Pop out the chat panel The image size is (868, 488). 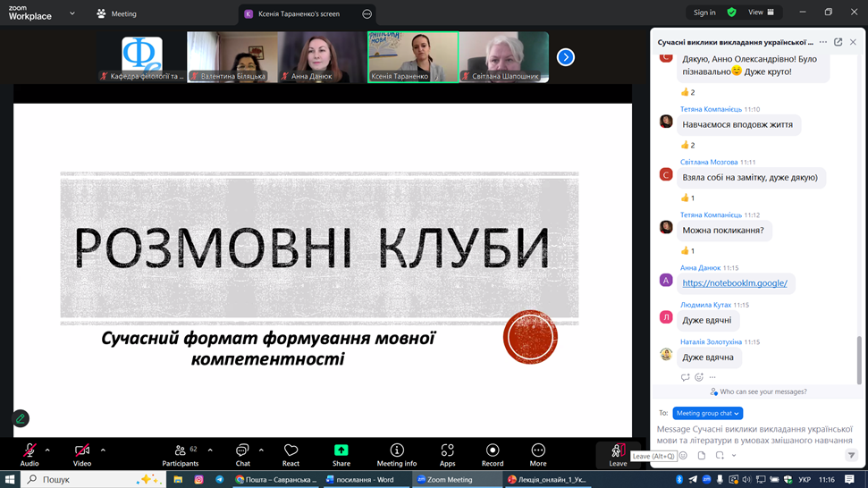point(838,42)
